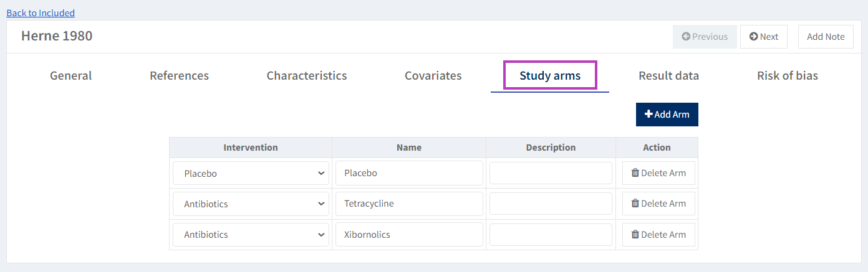Open intervention dropdown for Placebo row
Screen dimensions: 868x272
[251, 173]
